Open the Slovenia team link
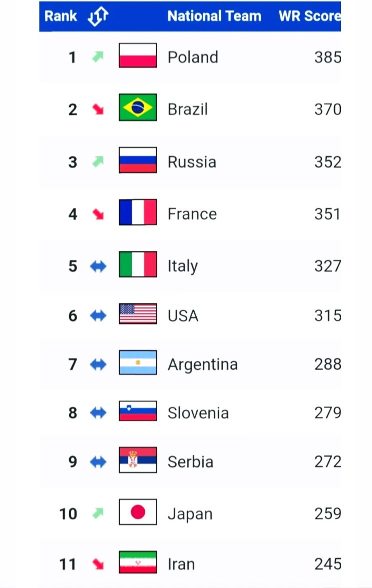 tap(198, 413)
